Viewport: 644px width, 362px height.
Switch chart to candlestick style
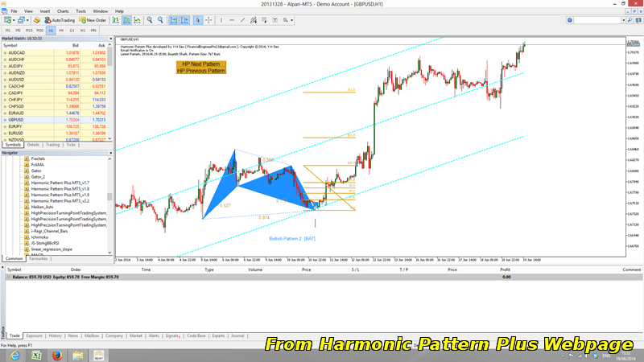pyautogui.click(x=126, y=20)
